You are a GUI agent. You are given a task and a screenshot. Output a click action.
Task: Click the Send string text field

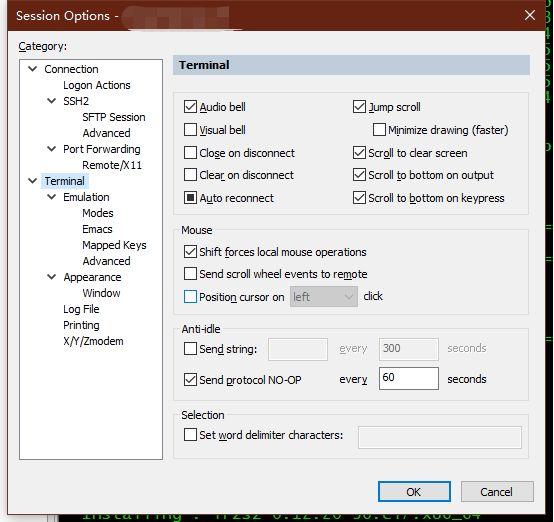click(298, 349)
